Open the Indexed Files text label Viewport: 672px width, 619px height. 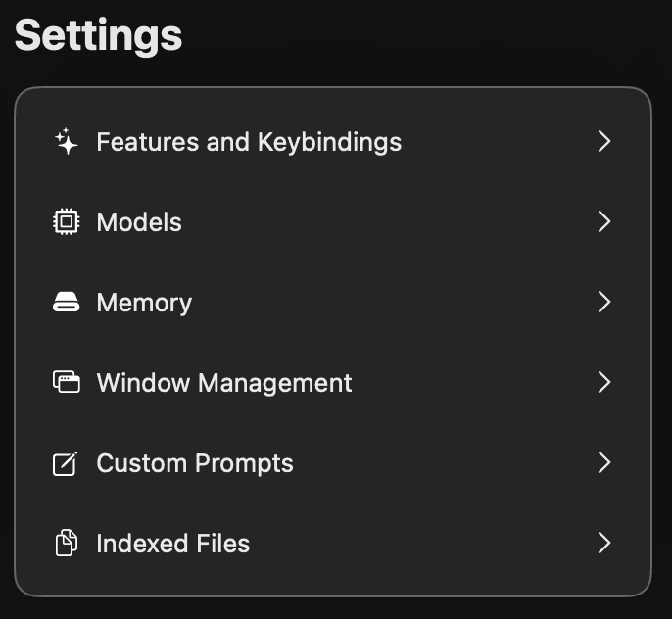tap(173, 544)
